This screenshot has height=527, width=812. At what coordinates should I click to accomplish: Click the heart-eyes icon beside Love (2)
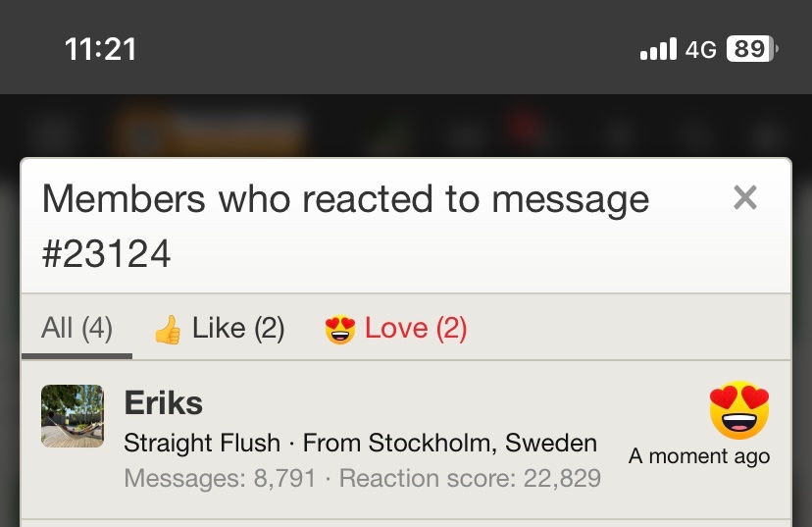click(340, 330)
